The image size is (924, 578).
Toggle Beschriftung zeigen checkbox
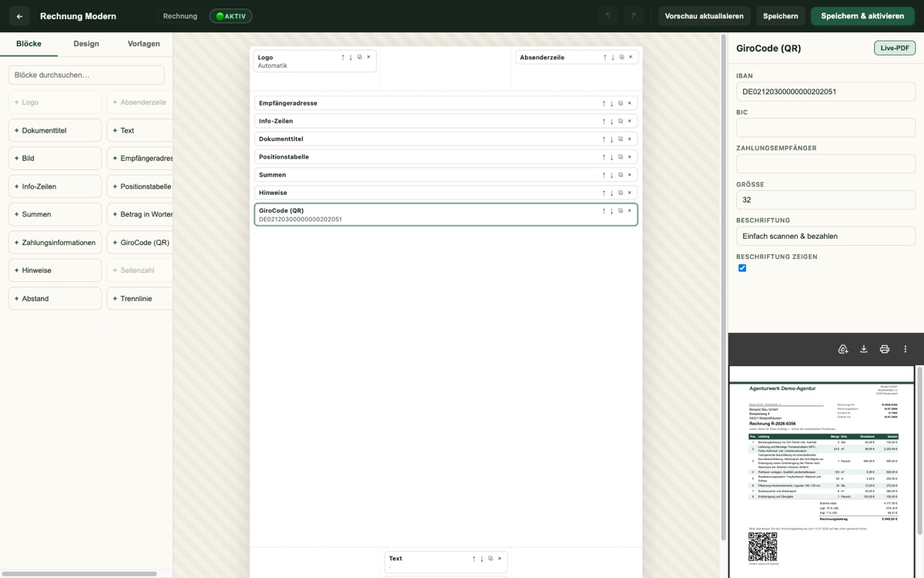point(742,268)
